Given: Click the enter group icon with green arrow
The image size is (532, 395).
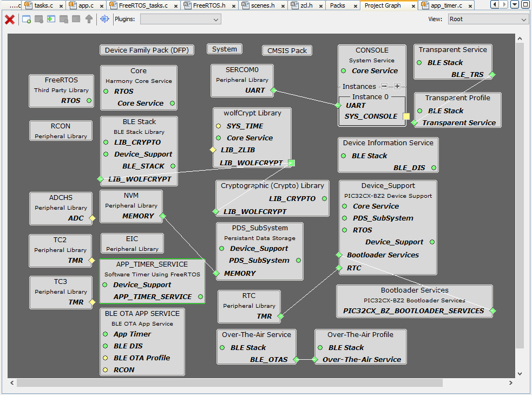Looking at the screenshot, I should pyautogui.click(x=51, y=20).
